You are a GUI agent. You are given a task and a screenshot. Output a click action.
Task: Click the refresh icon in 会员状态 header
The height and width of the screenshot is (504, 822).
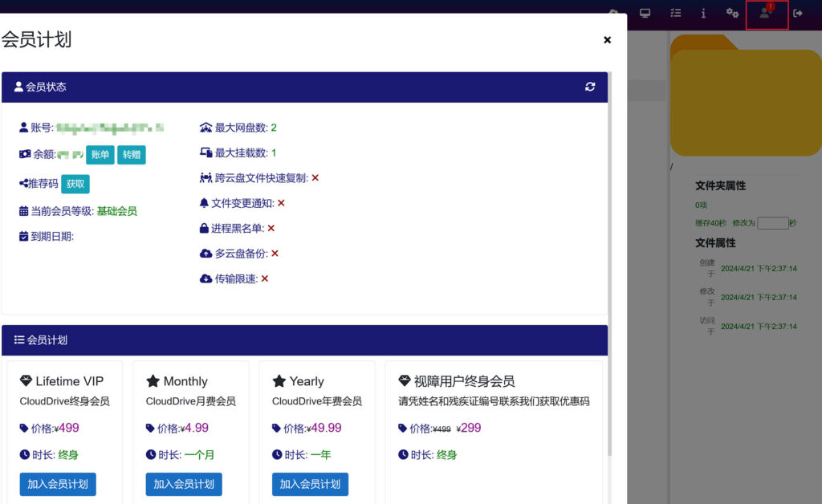590,87
